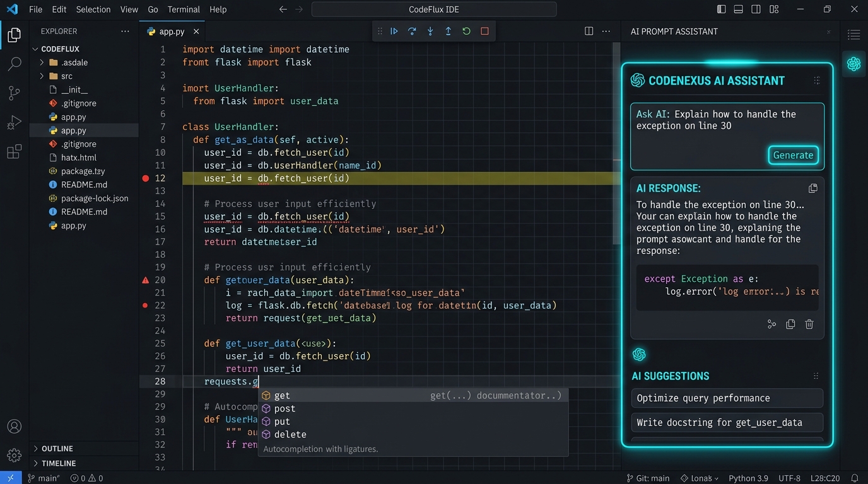Open the list icon above AI sidebar icon
868x484 pixels.
pos(853,35)
